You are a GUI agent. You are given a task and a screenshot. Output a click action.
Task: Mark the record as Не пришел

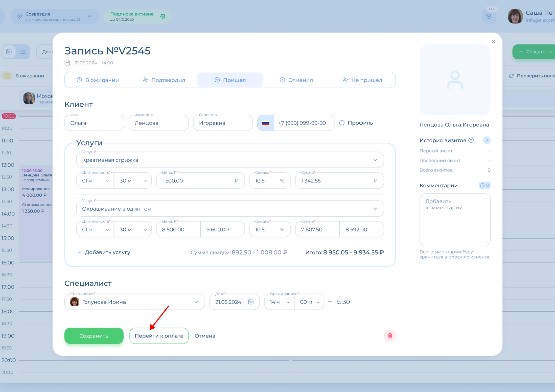tap(362, 80)
